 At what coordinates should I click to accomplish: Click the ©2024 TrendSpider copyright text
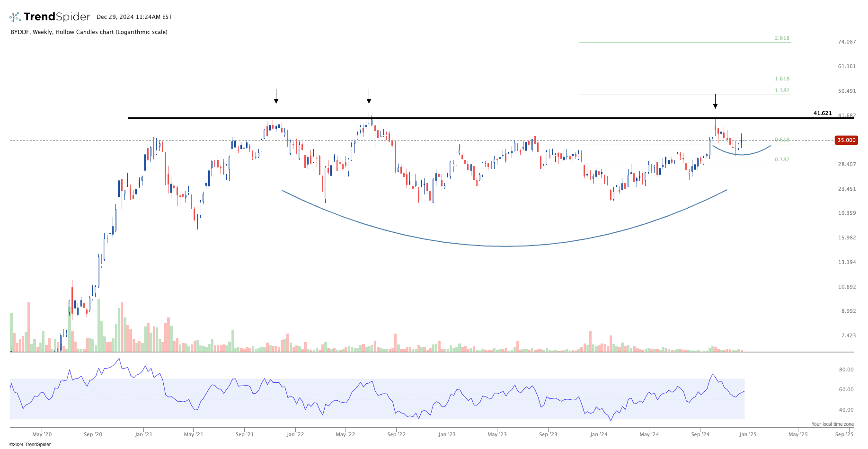click(x=30, y=445)
